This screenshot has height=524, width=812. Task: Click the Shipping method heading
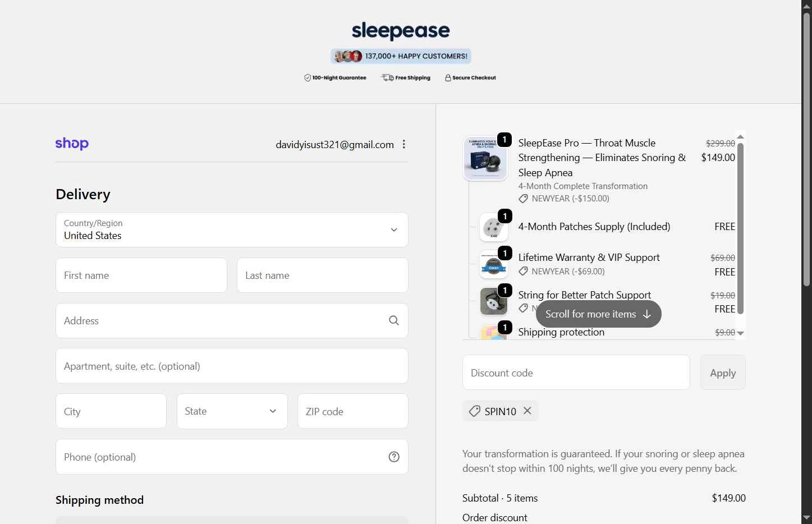(x=100, y=500)
